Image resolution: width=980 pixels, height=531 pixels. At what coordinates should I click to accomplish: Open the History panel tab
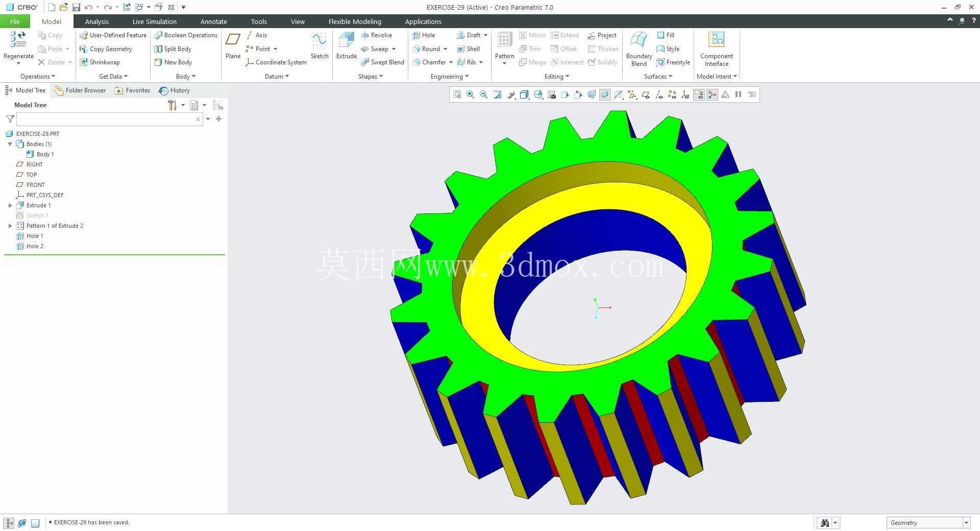tap(175, 90)
